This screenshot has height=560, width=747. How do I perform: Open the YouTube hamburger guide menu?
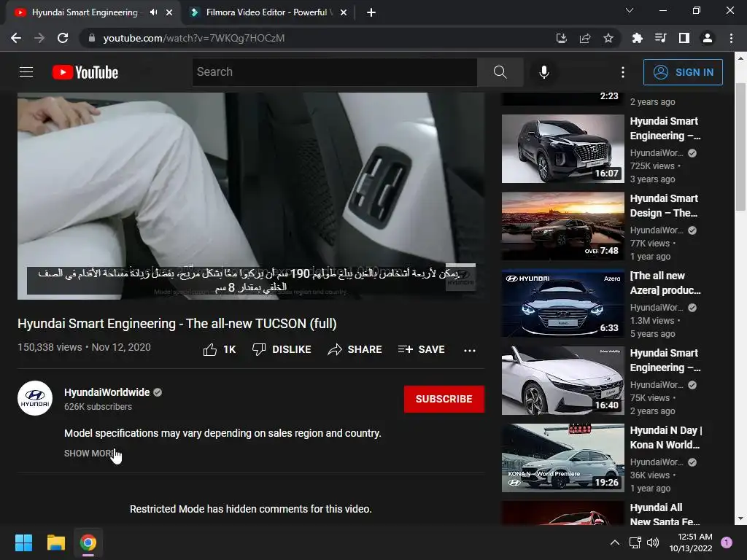coord(26,72)
